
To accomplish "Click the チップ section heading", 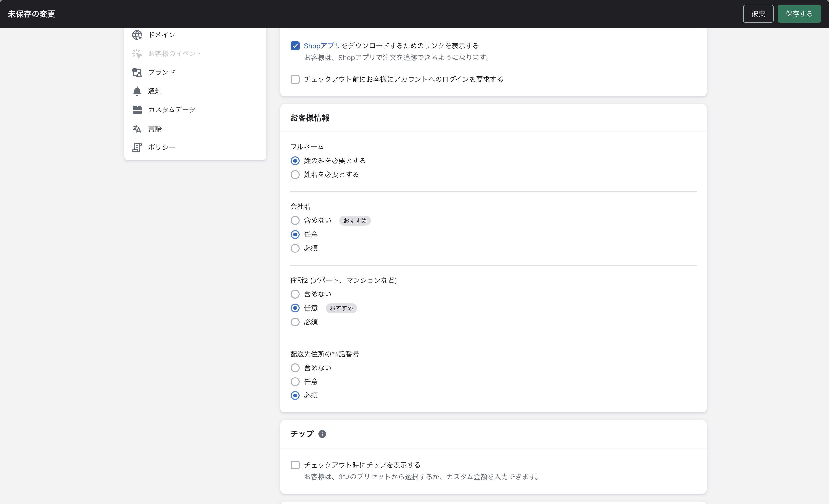I will (302, 434).
